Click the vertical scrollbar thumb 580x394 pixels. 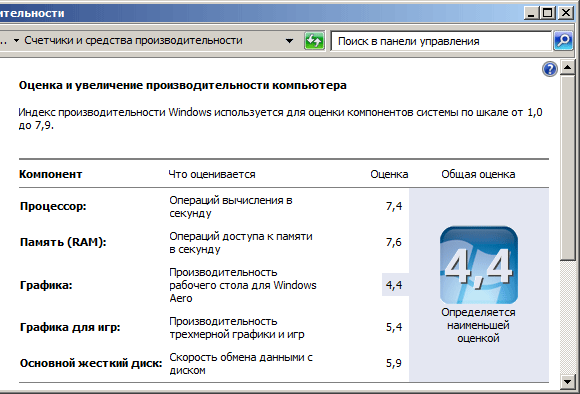point(567,168)
